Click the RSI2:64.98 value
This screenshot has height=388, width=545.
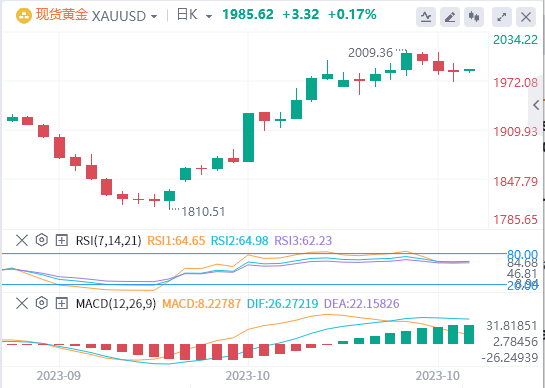(x=239, y=241)
